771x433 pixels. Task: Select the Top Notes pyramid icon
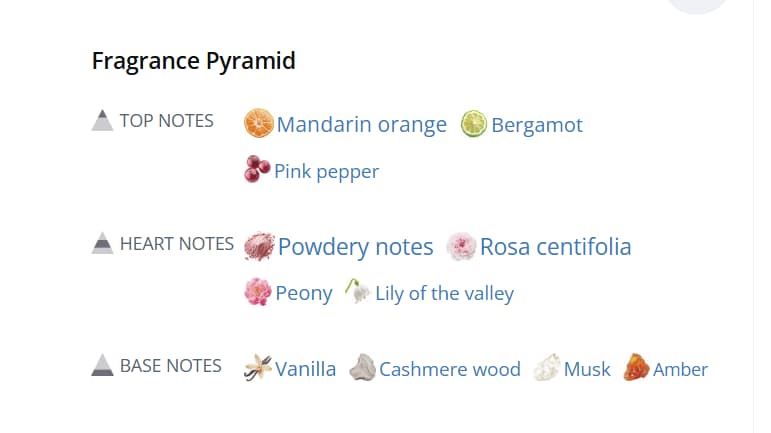point(102,120)
